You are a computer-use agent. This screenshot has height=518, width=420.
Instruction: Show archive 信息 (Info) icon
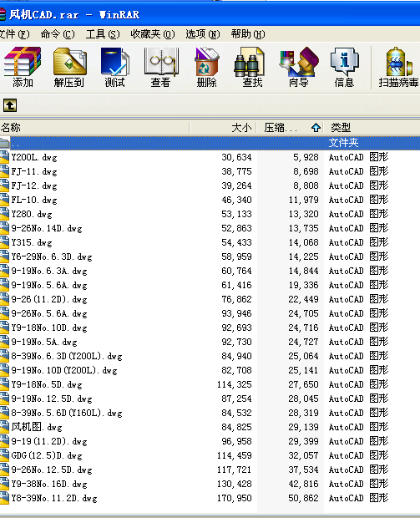(344, 67)
